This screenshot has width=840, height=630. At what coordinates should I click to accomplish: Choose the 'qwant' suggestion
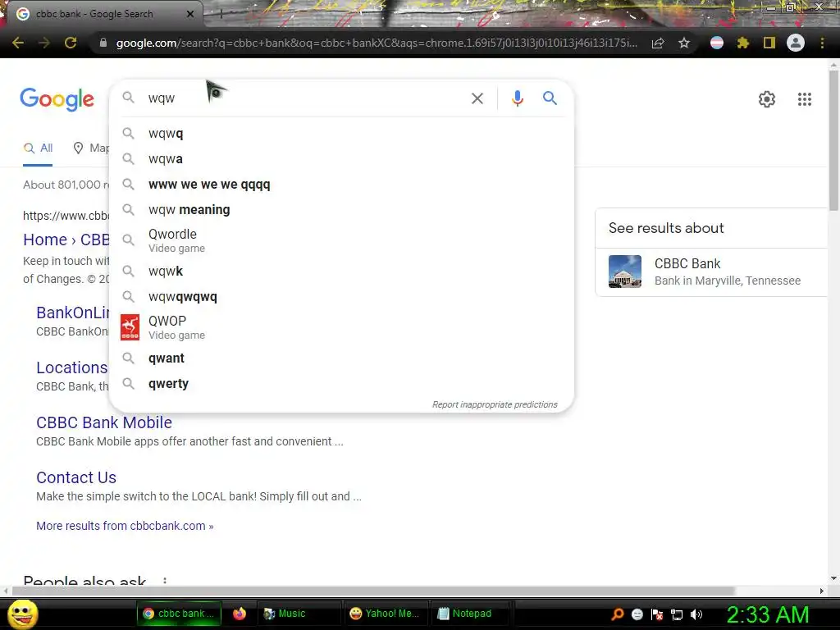pyautogui.click(x=341, y=358)
